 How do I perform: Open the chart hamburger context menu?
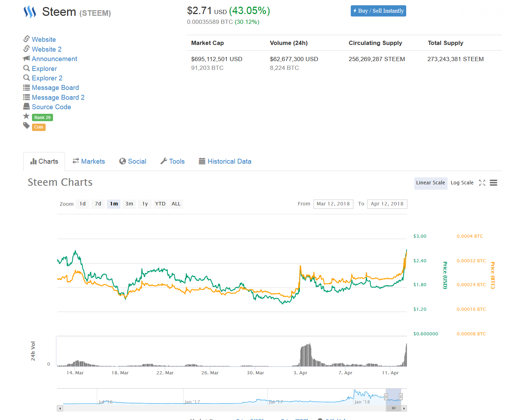coord(493,183)
